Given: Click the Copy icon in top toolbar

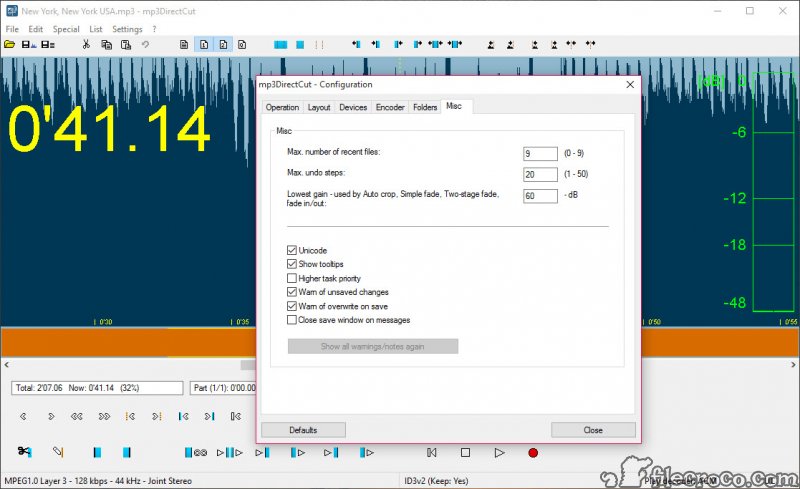Looking at the screenshot, I should click(106, 45).
